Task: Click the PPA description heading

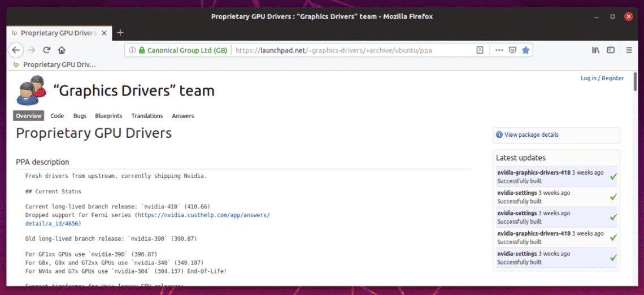Action: [x=42, y=162]
